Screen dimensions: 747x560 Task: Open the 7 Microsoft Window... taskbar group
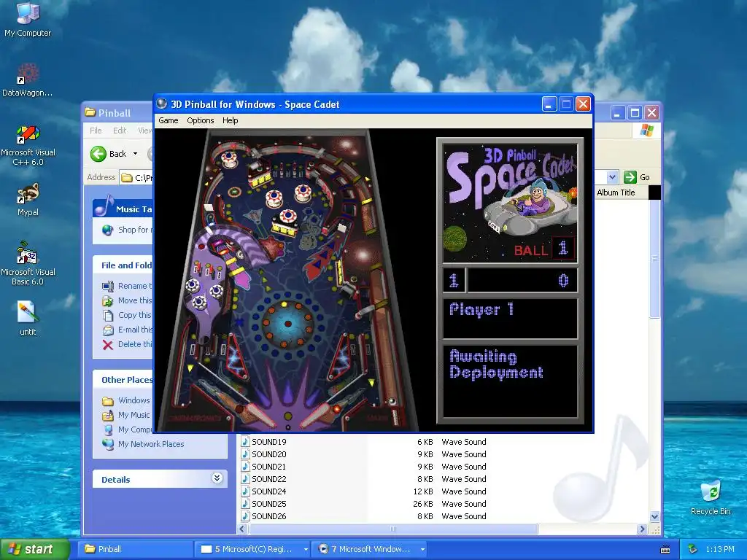(370, 549)
